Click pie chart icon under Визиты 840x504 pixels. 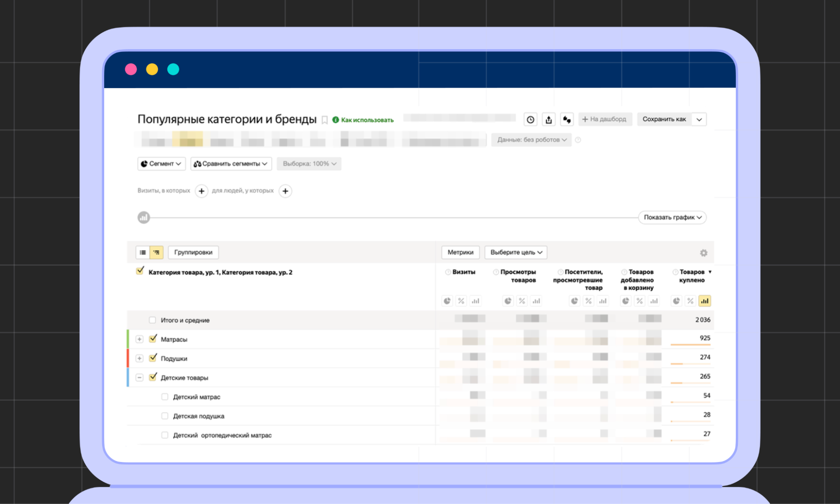(x=447, y=301)
